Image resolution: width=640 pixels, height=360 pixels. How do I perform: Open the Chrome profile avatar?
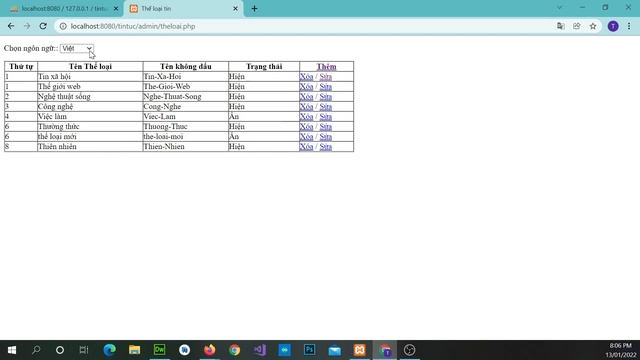(x=613, y=26)
